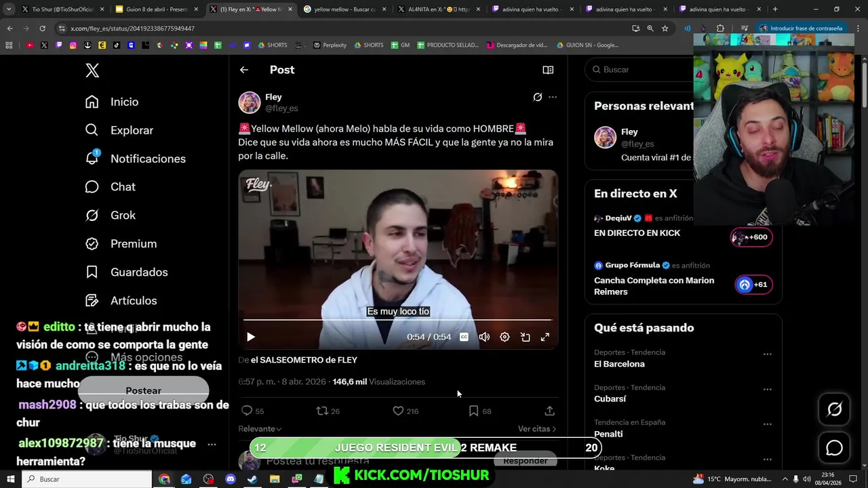This screenshot has height=488, width=868.
Task: Toggle video closed captions (CC)
Action: pyautogui.click(x=464, y=337)
